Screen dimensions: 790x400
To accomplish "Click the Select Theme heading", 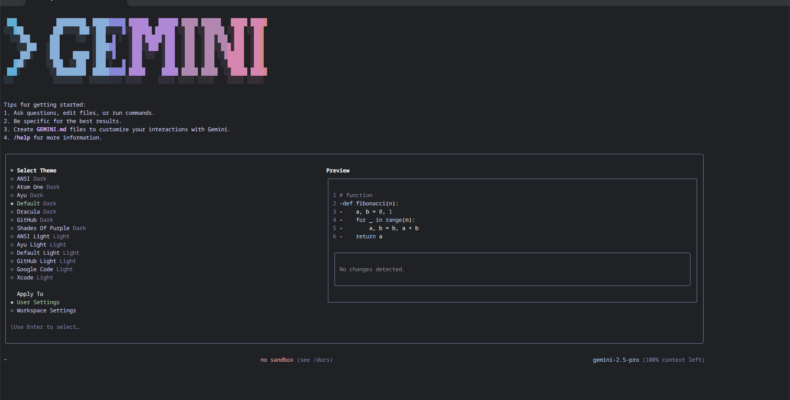I will 36,171.
